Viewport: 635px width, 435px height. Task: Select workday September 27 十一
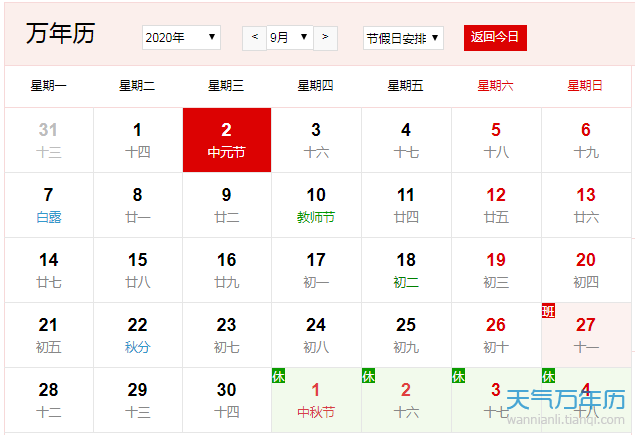coord(586,335)
